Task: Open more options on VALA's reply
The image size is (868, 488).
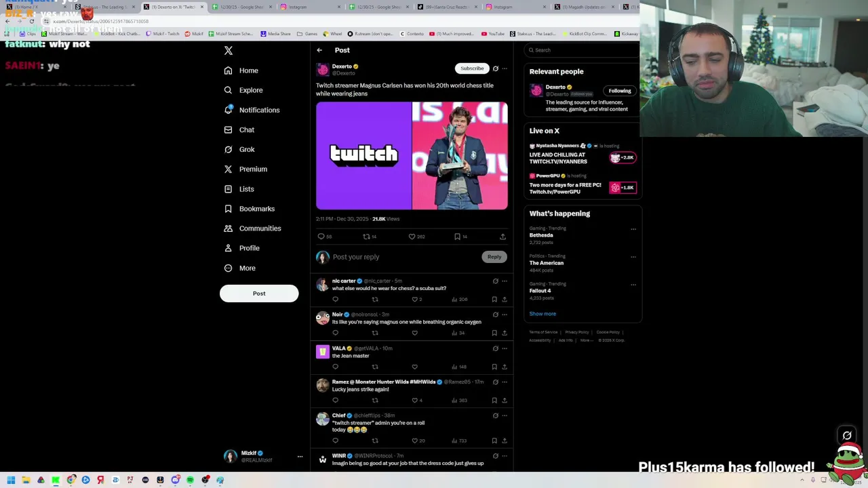Action: point(505,348)
